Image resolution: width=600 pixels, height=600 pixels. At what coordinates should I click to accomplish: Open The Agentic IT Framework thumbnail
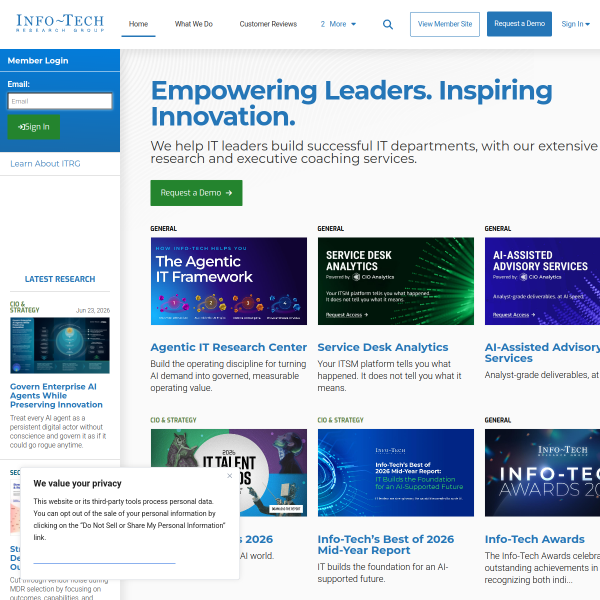click(229, 281)
